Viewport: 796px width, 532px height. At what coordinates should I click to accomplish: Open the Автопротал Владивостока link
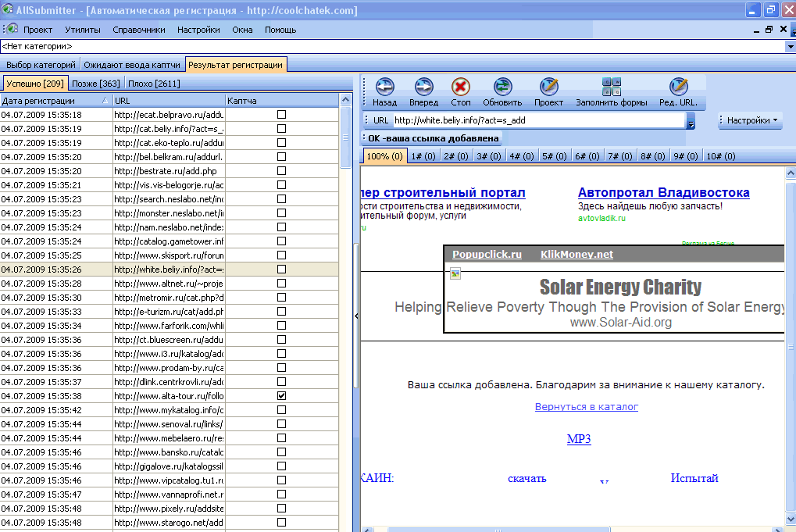pyautogui.click(x=663, y=193)
